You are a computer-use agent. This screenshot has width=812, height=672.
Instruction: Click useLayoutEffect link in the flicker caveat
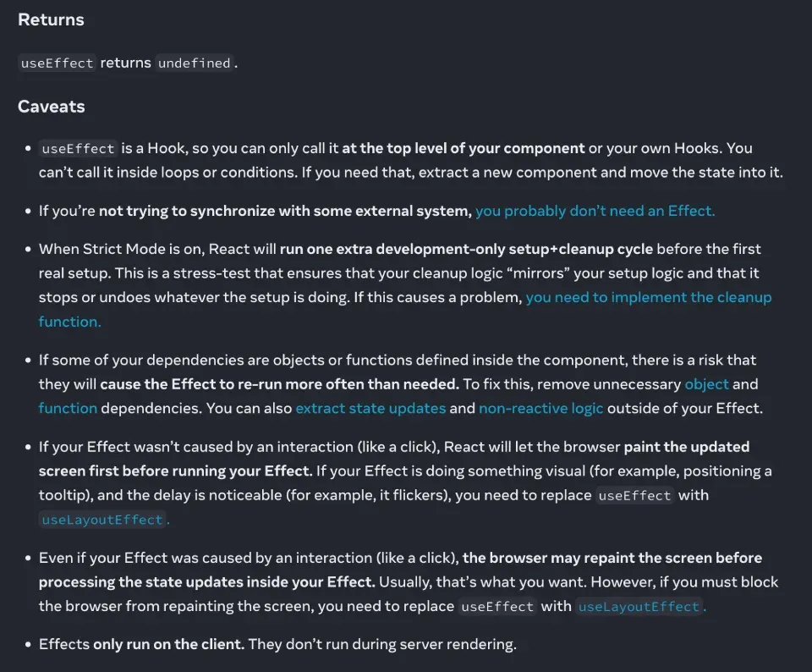click(x=102, y=520)
